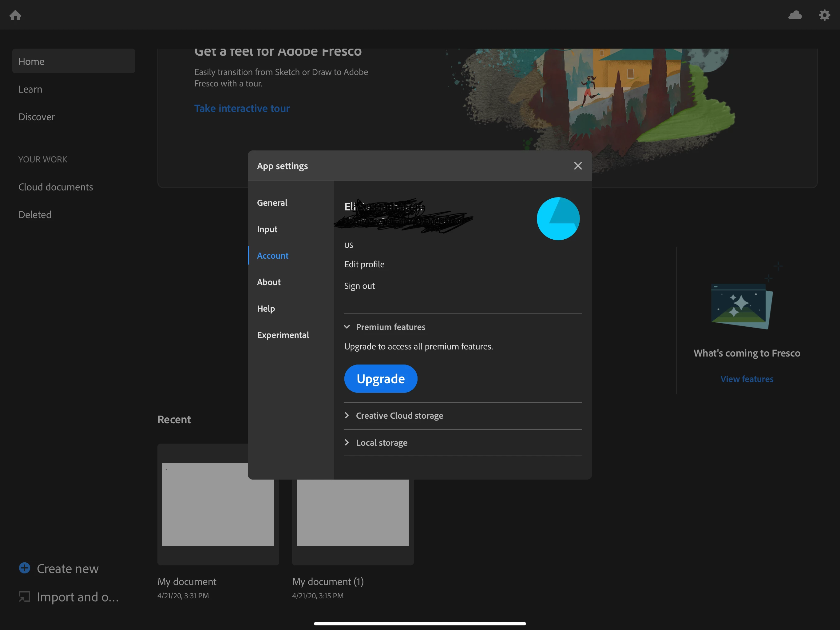This screenshot has width=840, height=630.
Task: Open the cloud sync status icon
Action: pos(795,15)
